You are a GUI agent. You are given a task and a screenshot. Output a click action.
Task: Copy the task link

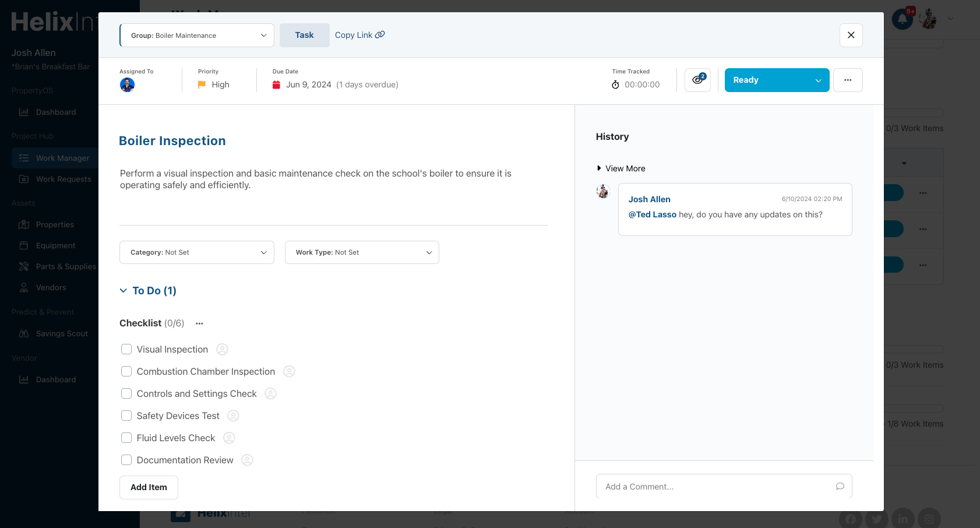[x=359, y=35]
